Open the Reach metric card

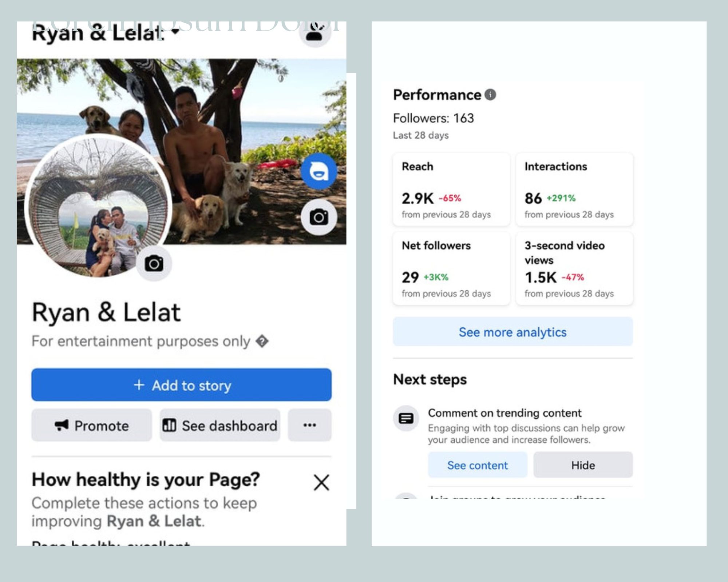click(451, 190)
